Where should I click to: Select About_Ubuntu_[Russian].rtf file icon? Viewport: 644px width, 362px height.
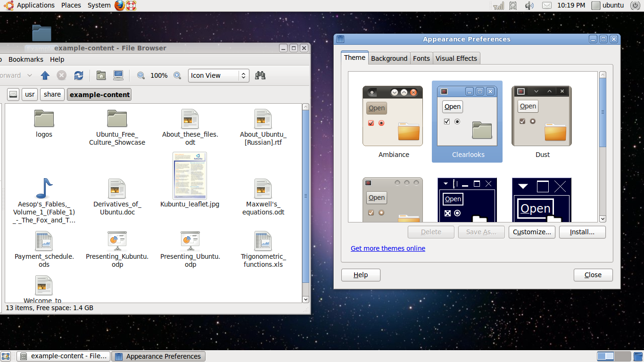pos(263,119)
